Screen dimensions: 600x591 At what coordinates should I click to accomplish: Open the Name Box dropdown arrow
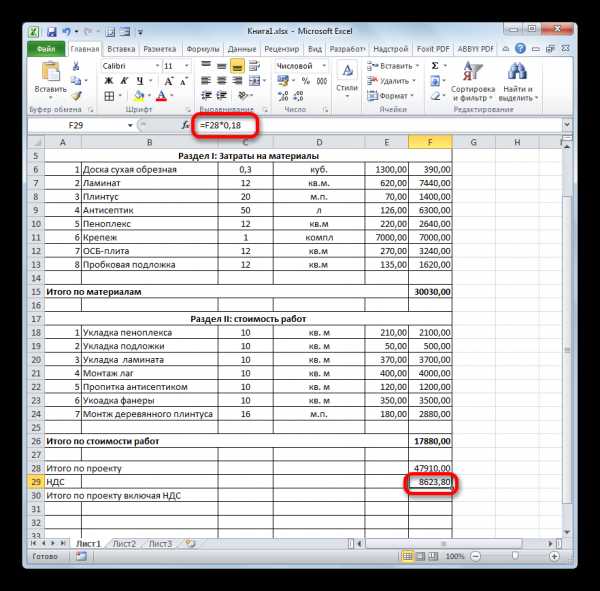(x=130, y=126)
